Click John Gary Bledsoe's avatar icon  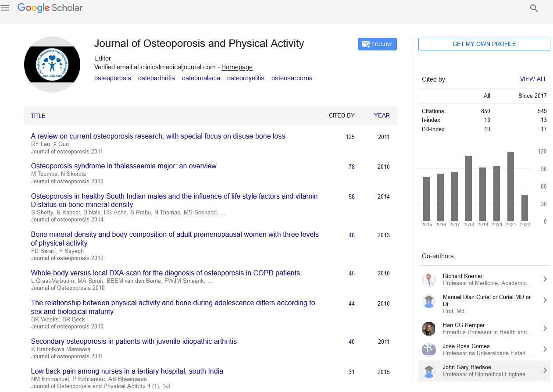428,371
